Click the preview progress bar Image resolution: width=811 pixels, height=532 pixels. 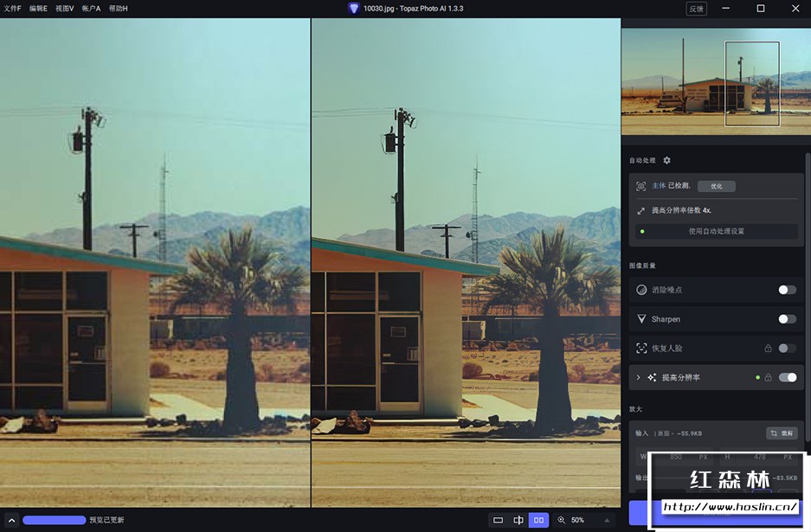(55, 520)
